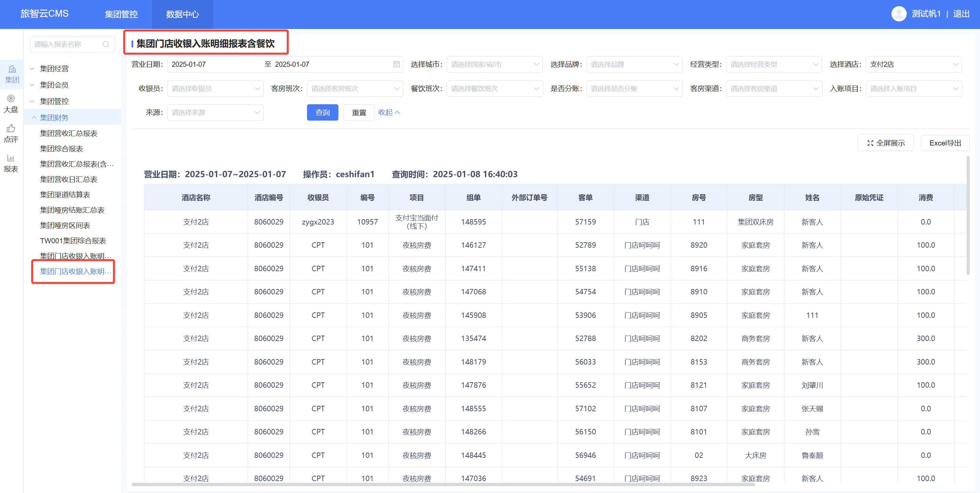The height and width of the screenshot is (493, 980).
Task: Click group order cell 148595
Action: pyautogui.click(x=473, y=222)
